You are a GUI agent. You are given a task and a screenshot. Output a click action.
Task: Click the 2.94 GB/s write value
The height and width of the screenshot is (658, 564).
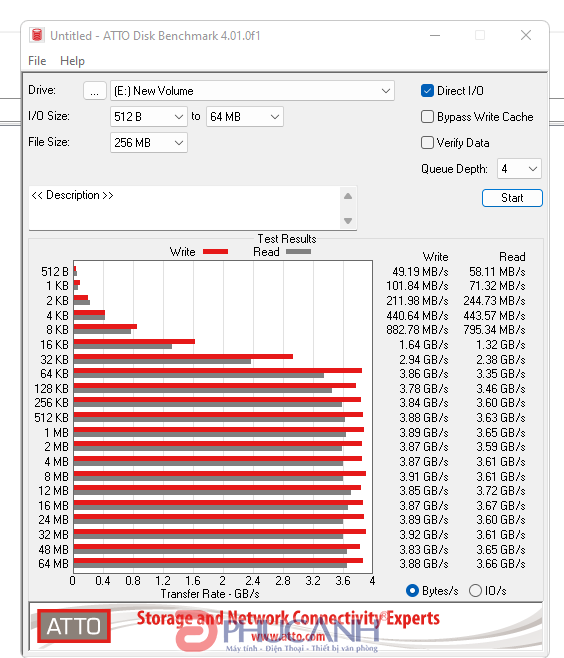[x=423, y=360]
